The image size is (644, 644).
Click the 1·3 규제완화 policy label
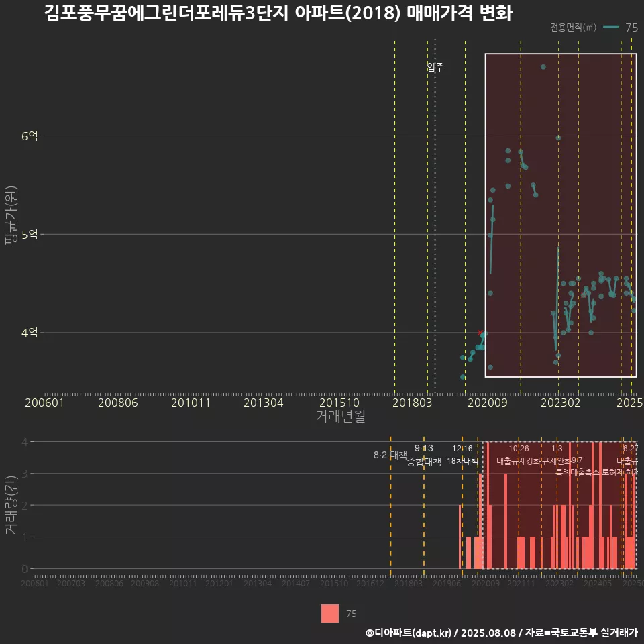[557, 455]
